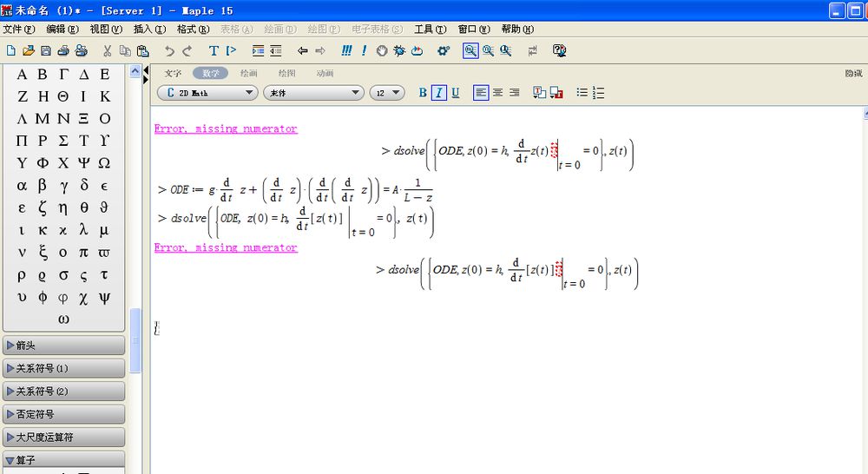The width and height of the screenshot is (868, 474).
Task: Open font size 12 dropdown
Action: [387, 93]
